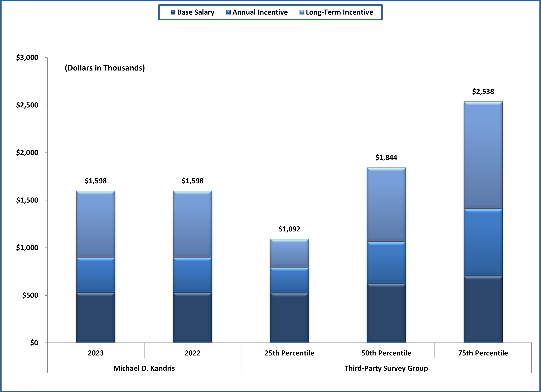Click the 50th Percentile annual incentive segment

pos(386,263)
